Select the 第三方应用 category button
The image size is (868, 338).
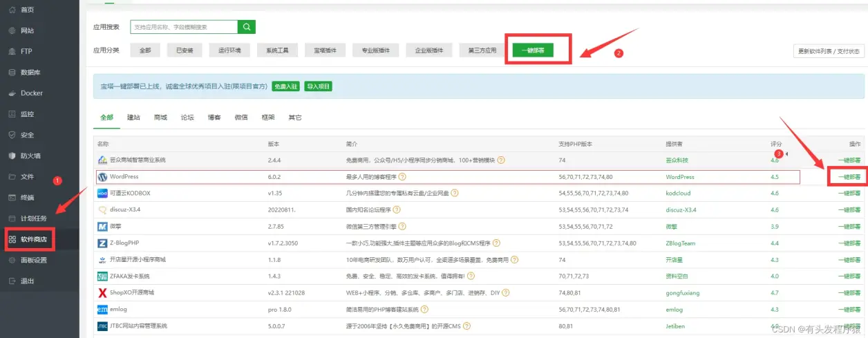pos(482,50)
